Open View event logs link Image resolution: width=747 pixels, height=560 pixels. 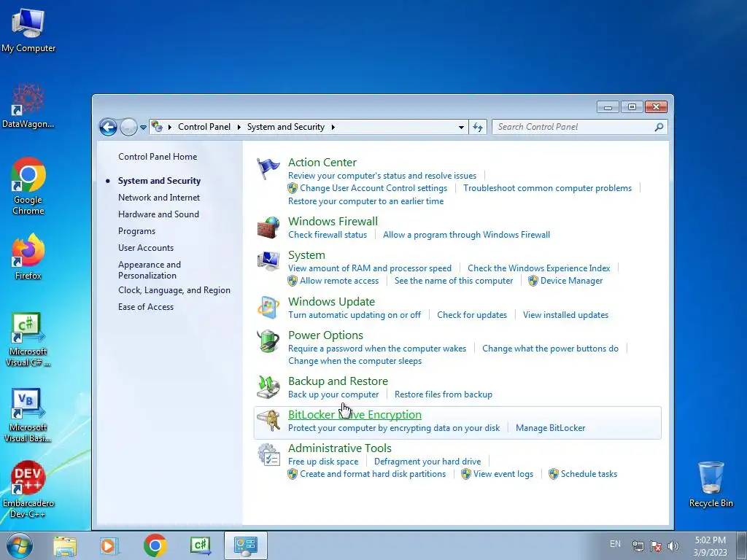coord(503,474)
